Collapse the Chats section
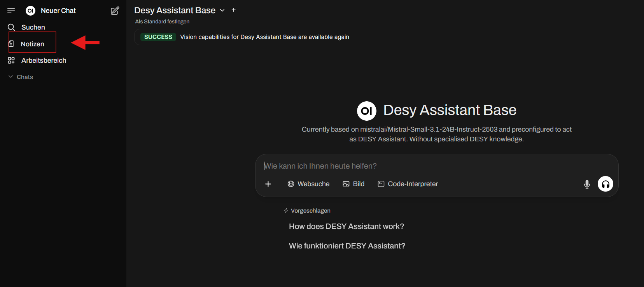Image resolution: width=644 pixels, height=287 pixels. click(21, 77)
